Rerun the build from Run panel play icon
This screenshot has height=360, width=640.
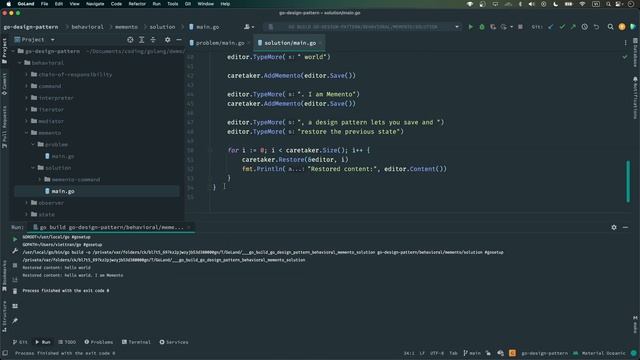(15, 239)
